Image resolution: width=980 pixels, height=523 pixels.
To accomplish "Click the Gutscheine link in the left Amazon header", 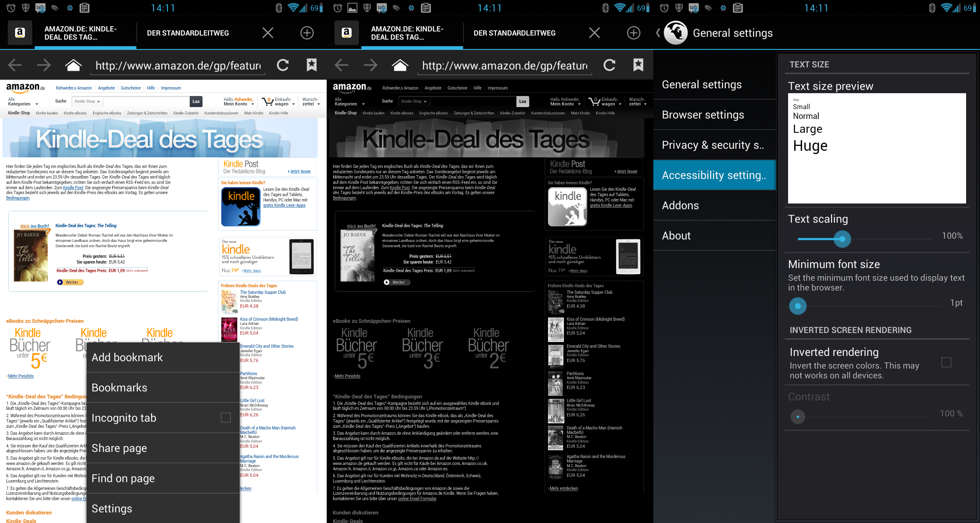I will click(131, 88).
